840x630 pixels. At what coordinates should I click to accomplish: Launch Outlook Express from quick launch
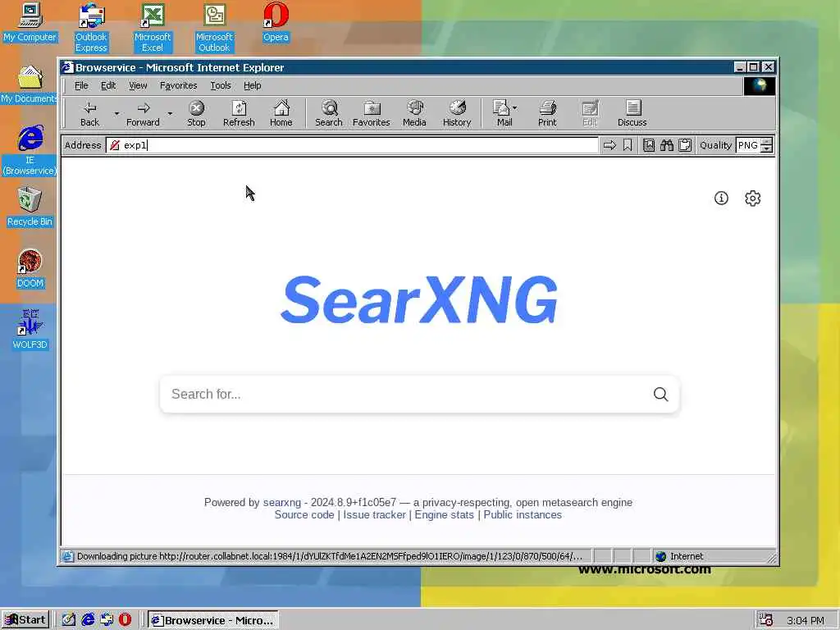[x=107, y=620]
